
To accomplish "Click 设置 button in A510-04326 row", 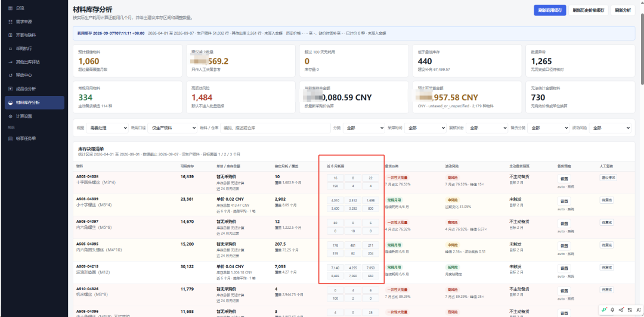I will tap(564, 291).
